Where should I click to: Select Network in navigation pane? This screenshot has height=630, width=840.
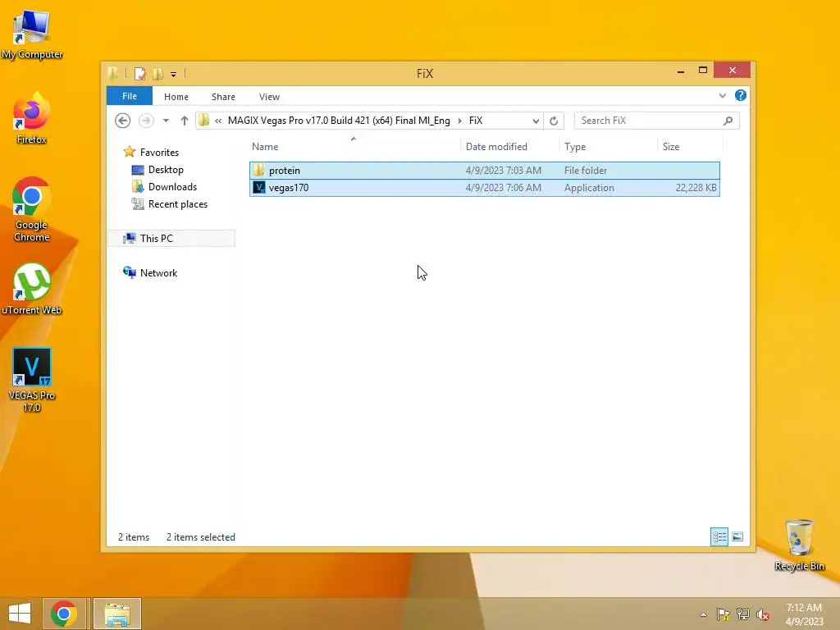[158, 272]
